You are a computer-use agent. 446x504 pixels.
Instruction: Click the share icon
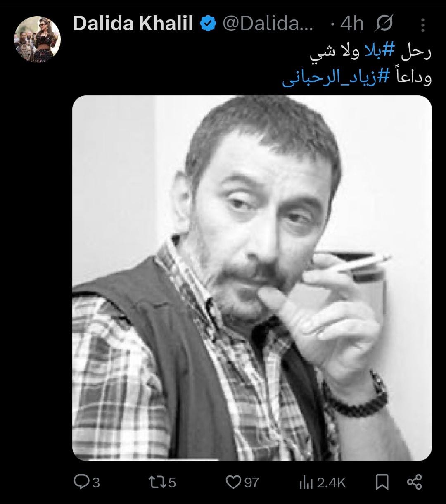click(x=414, y=482)
